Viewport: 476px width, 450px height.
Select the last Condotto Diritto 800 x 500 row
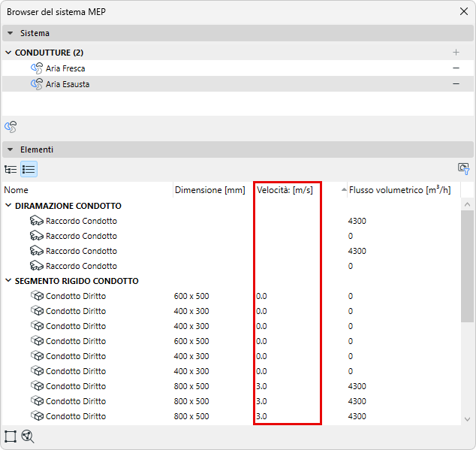point(231,416)
